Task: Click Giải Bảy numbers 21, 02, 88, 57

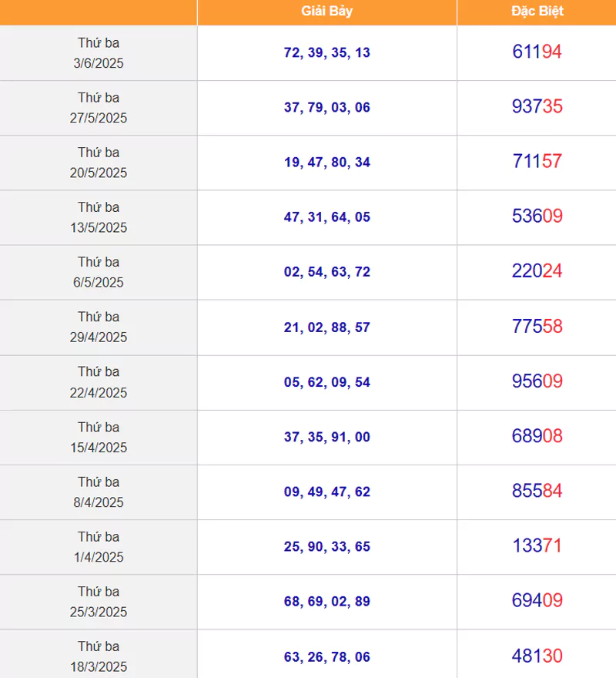Action: point(326,327)
